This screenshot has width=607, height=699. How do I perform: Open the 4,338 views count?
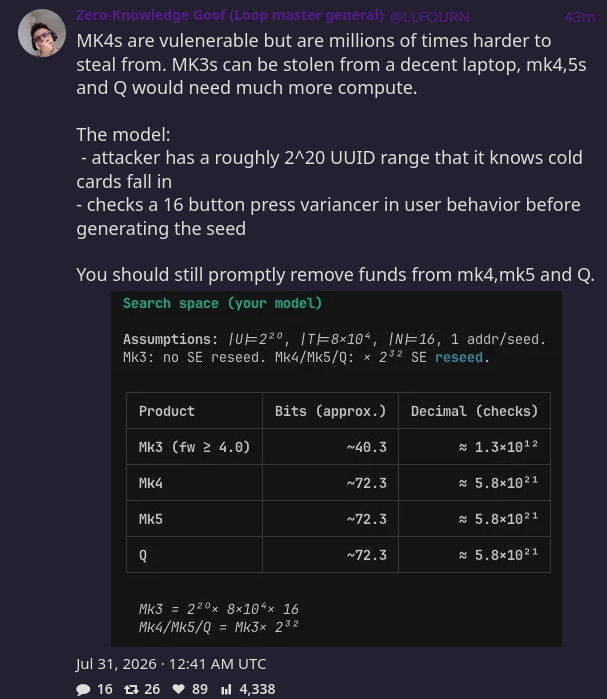pos(257,689)
